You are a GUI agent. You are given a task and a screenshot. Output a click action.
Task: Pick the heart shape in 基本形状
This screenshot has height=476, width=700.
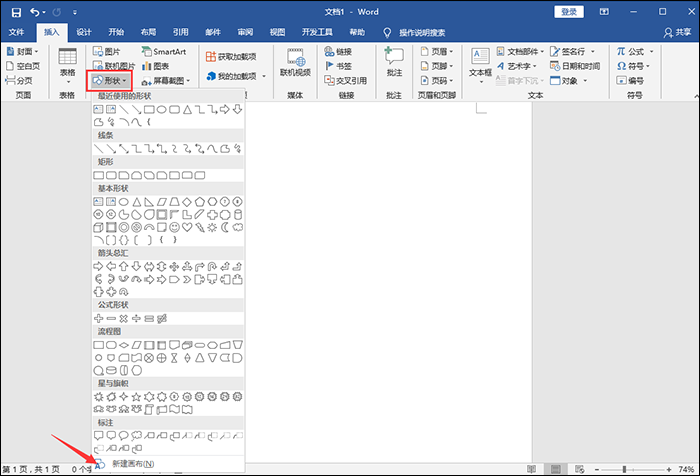coord(187,228)
